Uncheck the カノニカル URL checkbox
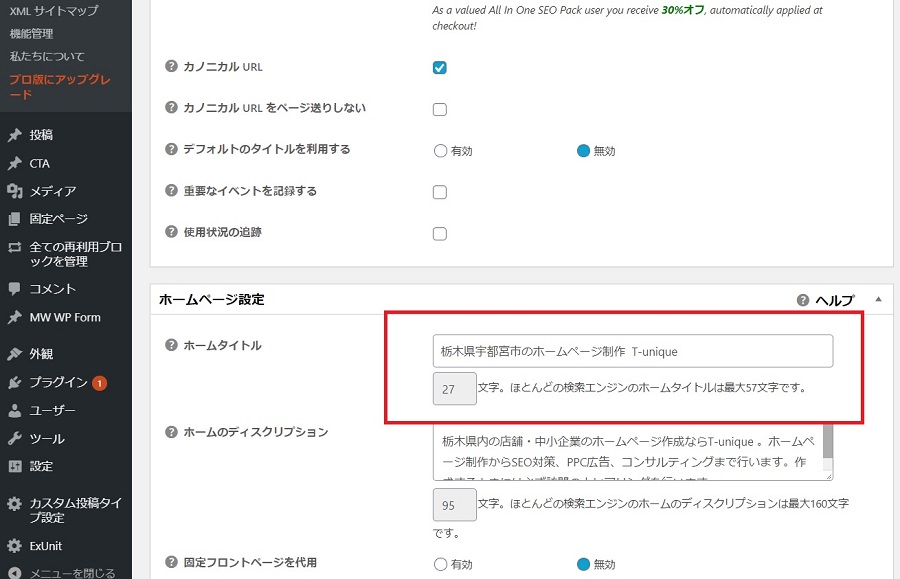The height and width of the screenshot is (579, 900). [439, 68]
